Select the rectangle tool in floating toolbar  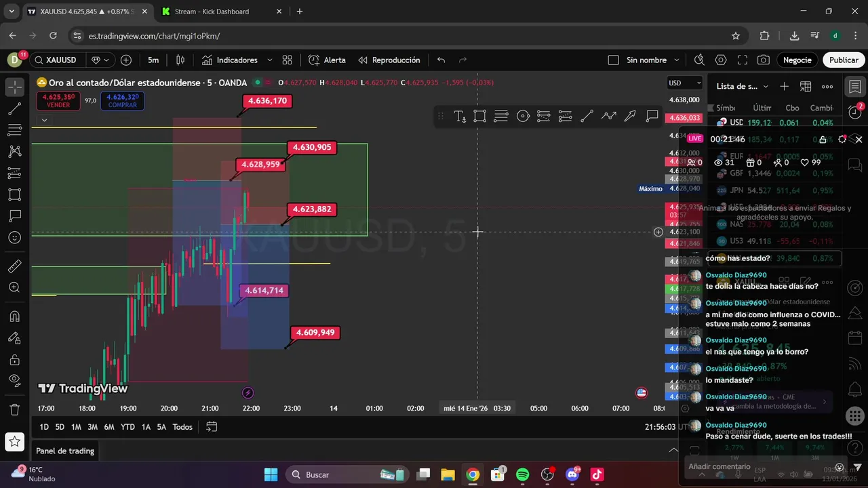[480, 116]
